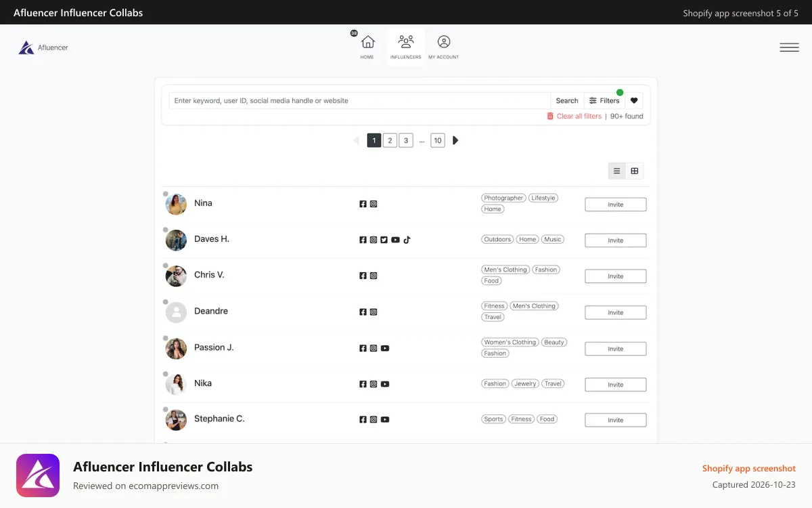Click the keyword search field
The width and height of the screenshot is (812, 508).
[359, 101]
